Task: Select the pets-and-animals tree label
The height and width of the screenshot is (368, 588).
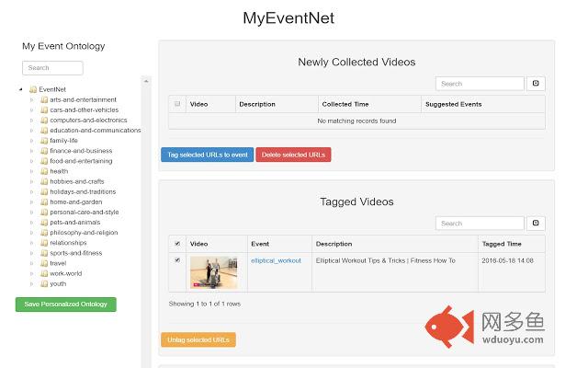Action: pos(75,223)
